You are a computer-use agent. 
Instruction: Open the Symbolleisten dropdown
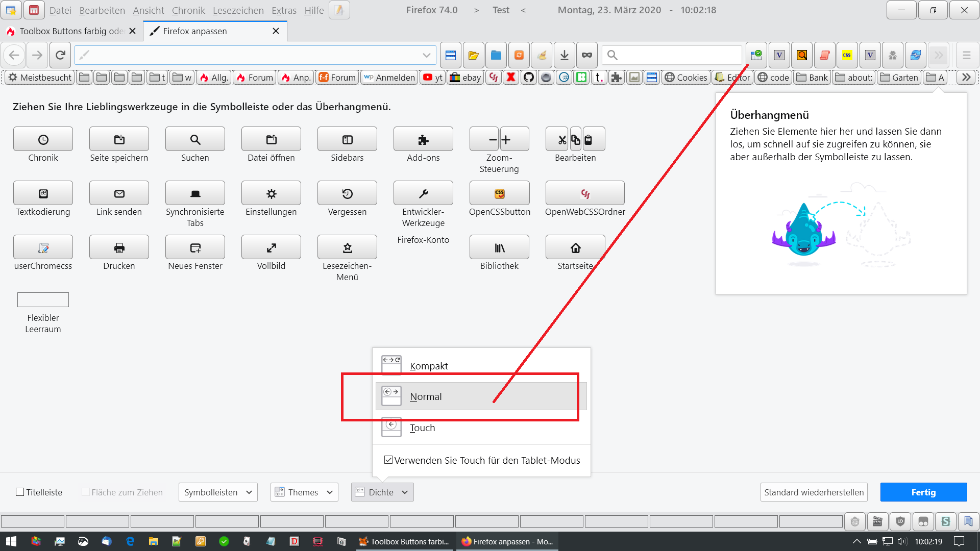point(218,492)
